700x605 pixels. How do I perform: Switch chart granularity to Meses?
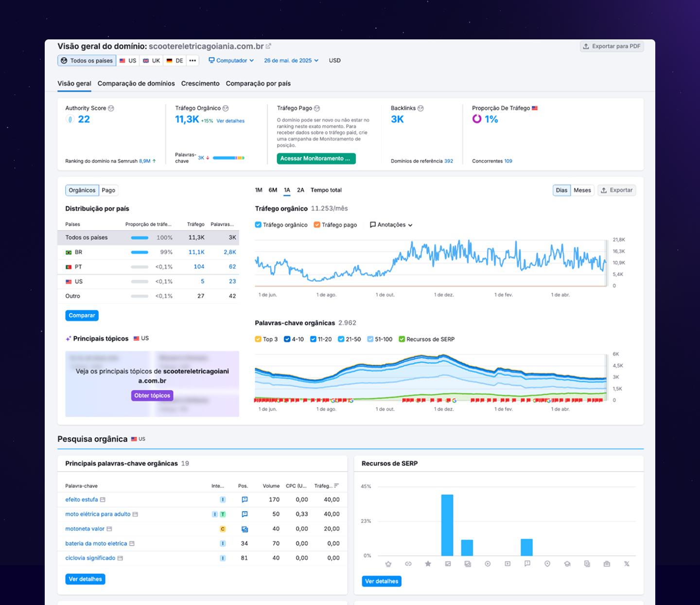[582, 191]
